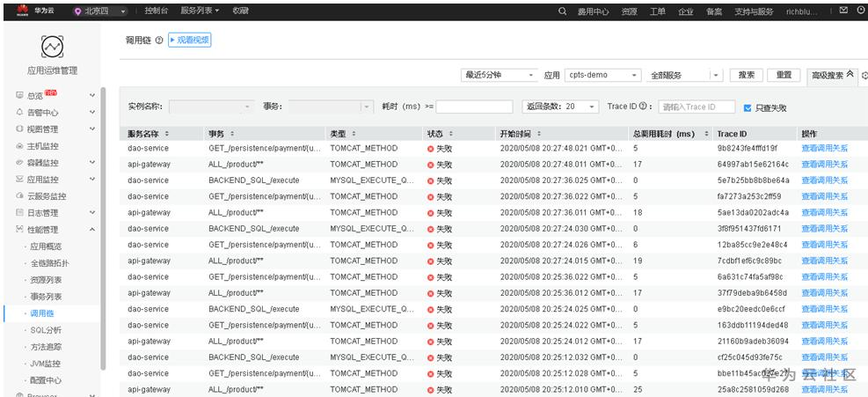Click the 观看视频 button
Viewport: 868px width, 397px height.
[190, 40]
